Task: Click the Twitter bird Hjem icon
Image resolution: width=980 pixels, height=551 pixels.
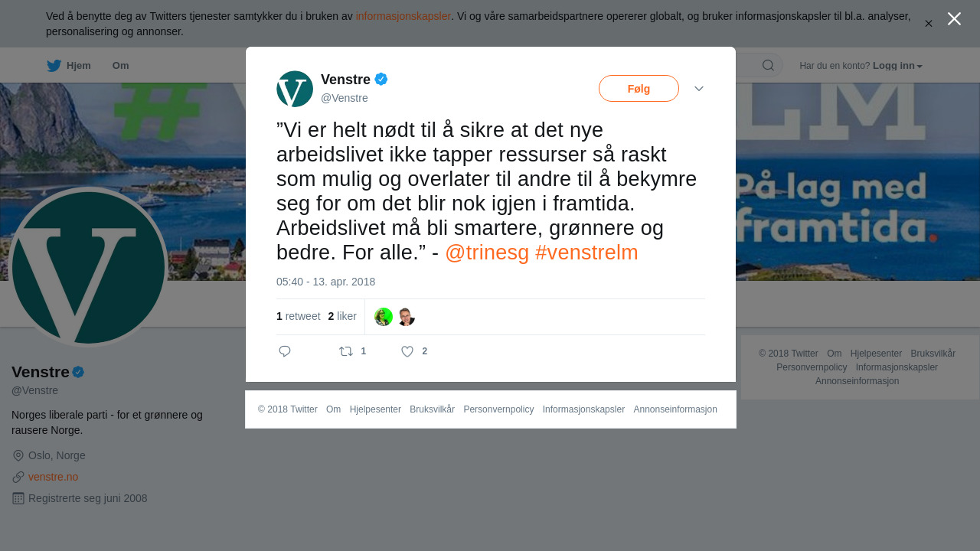Action: click(54, 66)
